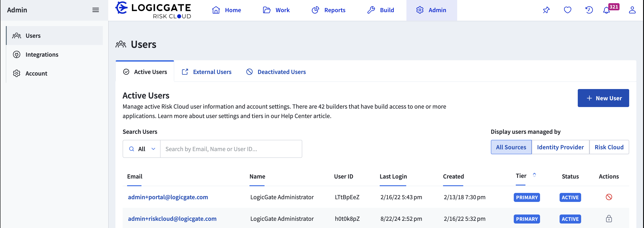The height and width of the screenshot is (228, 644).
Task: Click the LogicGate Risk Cloud logo
Action: click(153, 10)
